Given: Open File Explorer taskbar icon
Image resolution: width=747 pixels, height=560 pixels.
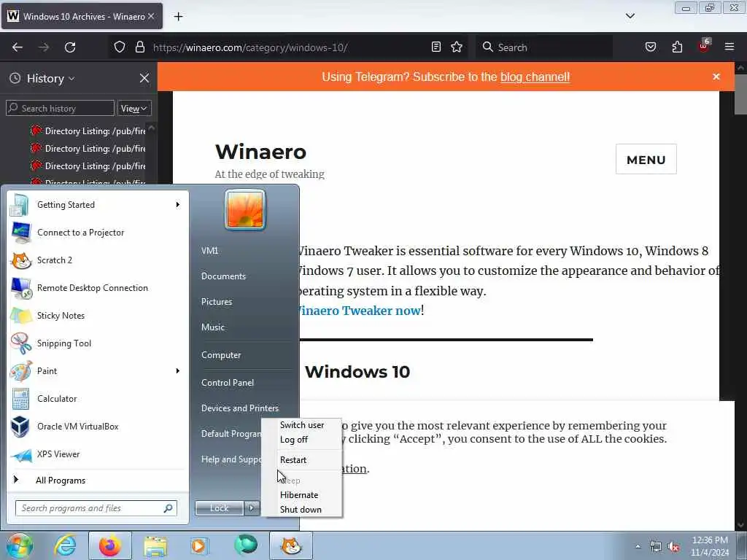Looking at the screenshot, I should pos(155,546).
